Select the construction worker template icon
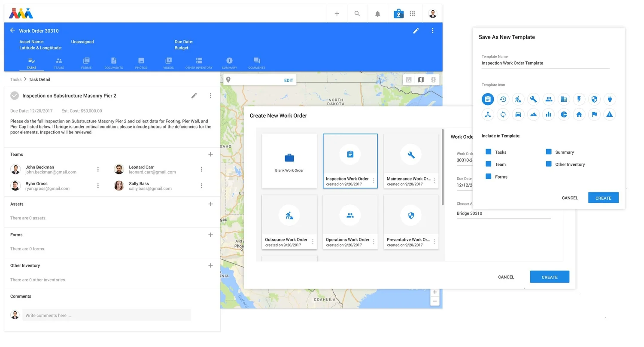The height and width of the screenshot is (347, 644). point(518,99)
